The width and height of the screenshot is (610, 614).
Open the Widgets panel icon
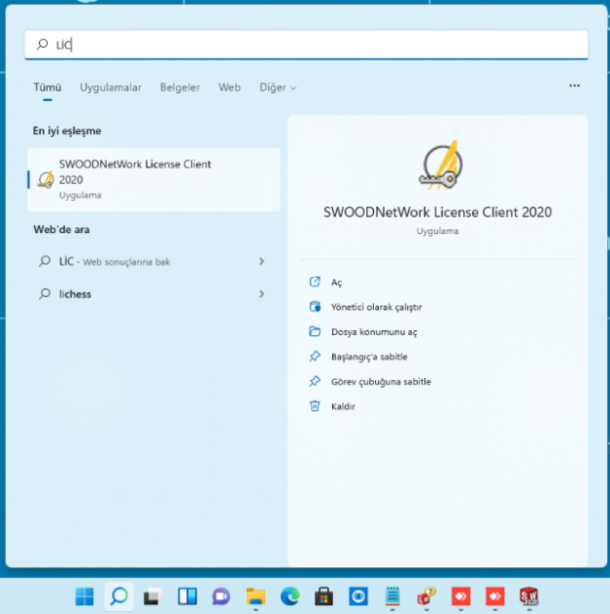187,596
